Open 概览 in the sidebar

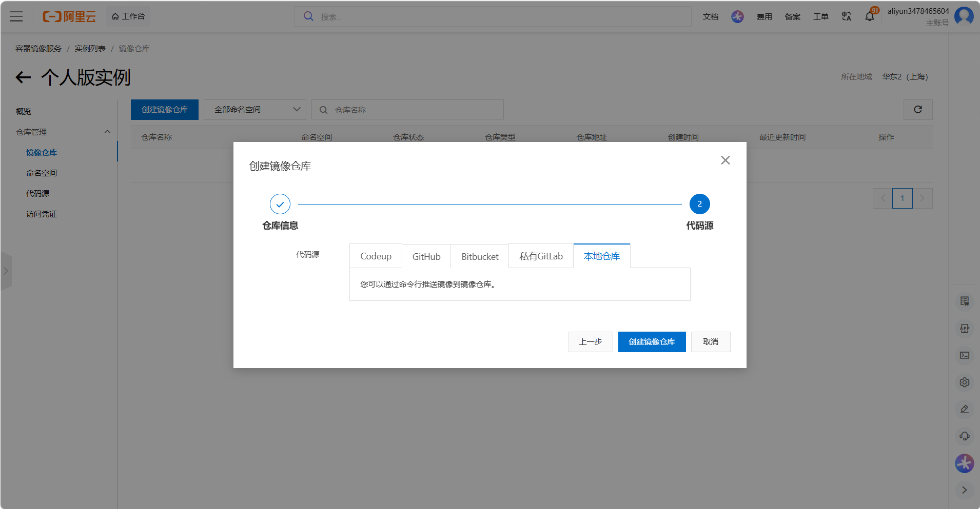[24, 111]
